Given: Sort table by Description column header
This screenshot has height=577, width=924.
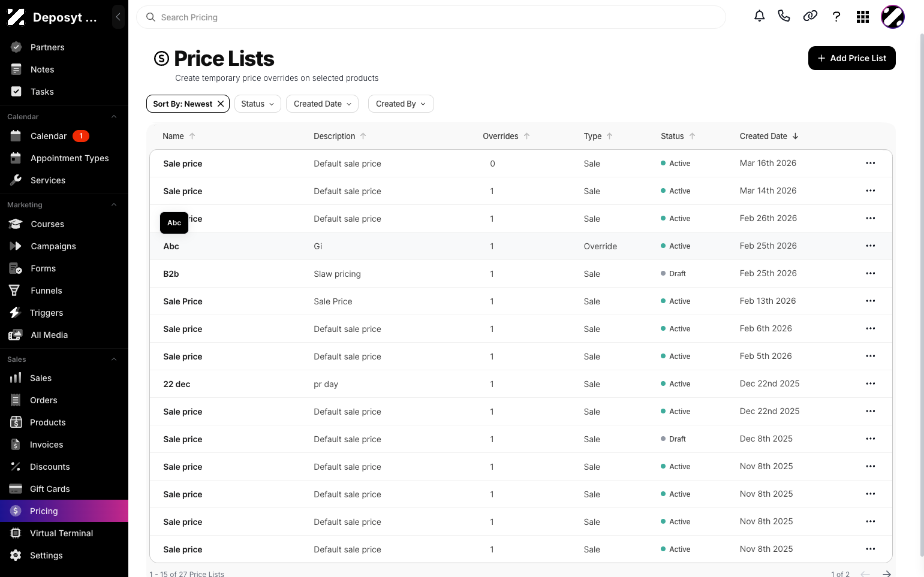Looking at the screenshot, I should pos(340,136).
